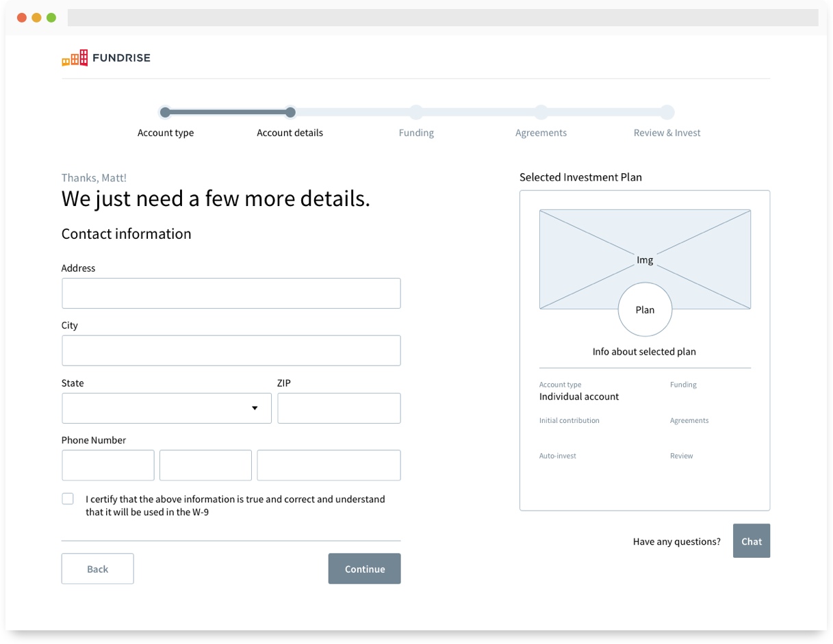The width and height of the screenshot is (833, 644).
Task: Click the red close window dot
Action: pos(21,18)
